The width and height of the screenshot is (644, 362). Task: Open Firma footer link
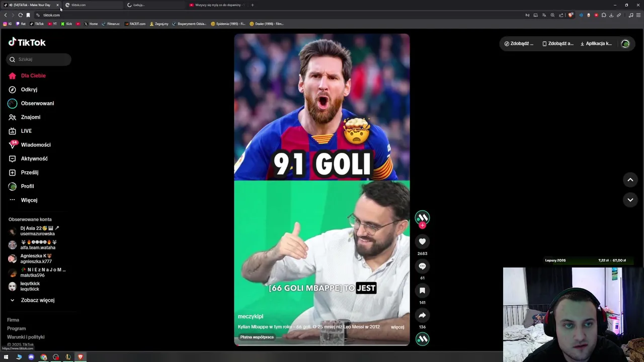click(x=13, y=320)
